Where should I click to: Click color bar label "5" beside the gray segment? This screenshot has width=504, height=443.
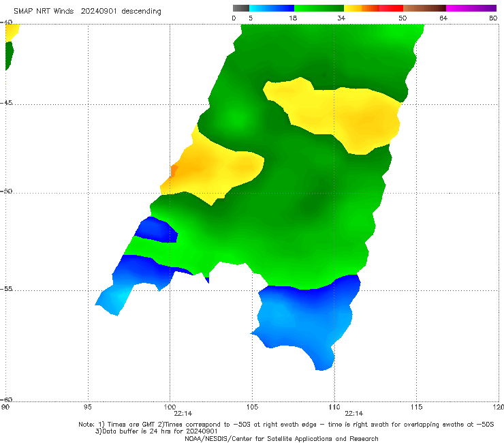tap(251, 18)
